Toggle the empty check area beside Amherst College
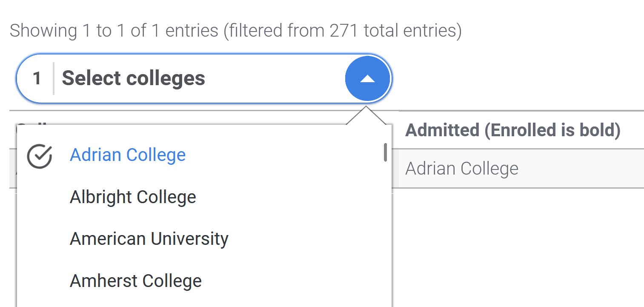Screen dimensions: 644x307 click(39, 281)
